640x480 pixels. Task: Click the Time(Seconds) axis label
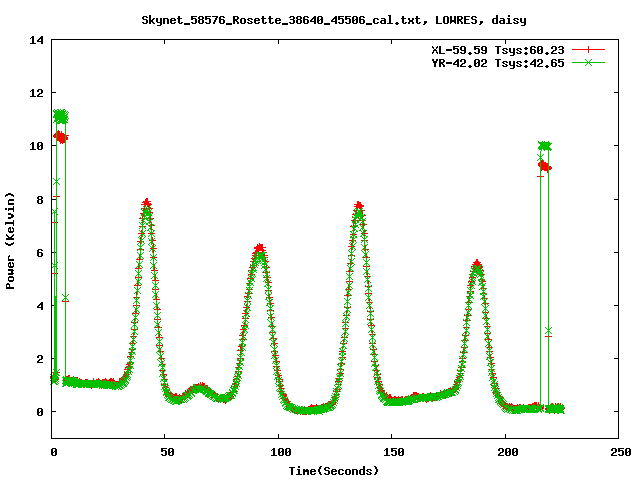(334, 471)
